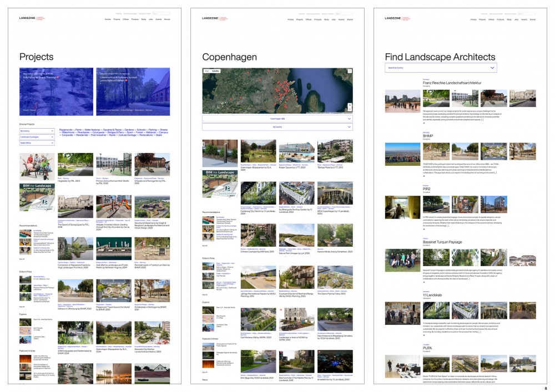Select Jobs in the Find Landscape Architects navbar
This screenshot has height=392, width=555.
(516, 19)
